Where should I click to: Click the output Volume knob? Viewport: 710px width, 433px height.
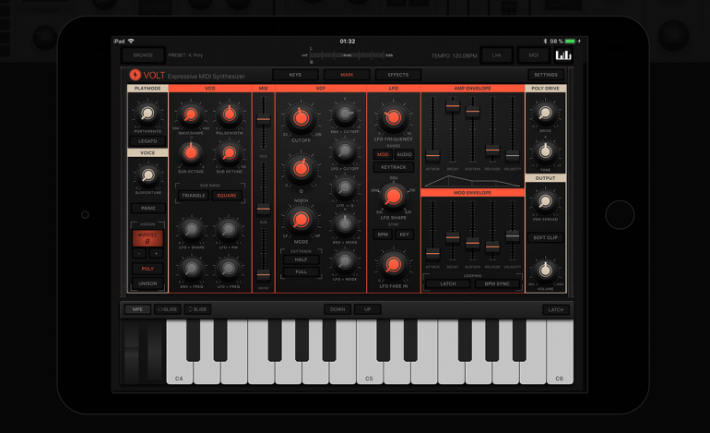545,270
